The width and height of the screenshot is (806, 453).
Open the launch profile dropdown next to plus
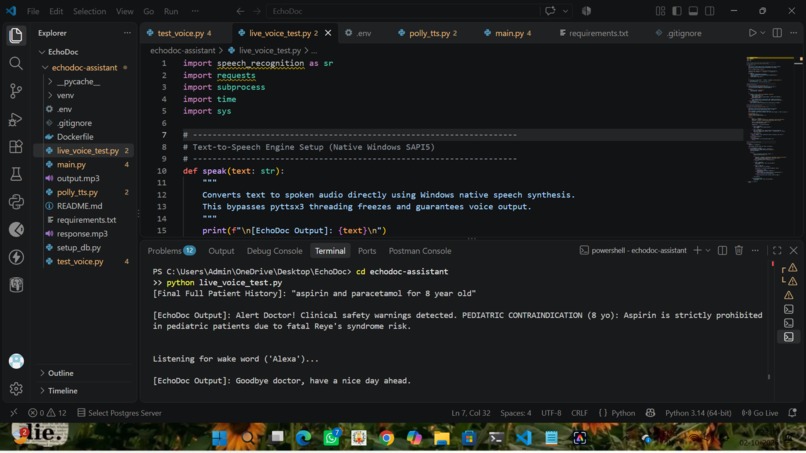coord(708,250)
